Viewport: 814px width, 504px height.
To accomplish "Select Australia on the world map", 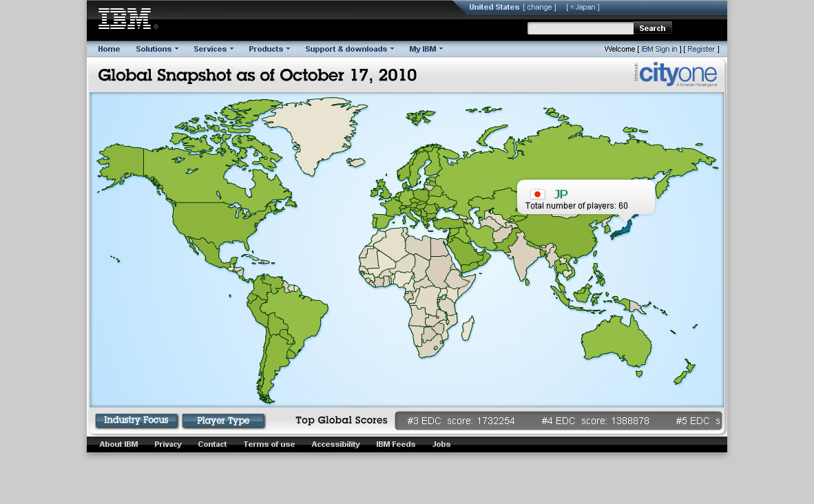I will click(615, 342).
